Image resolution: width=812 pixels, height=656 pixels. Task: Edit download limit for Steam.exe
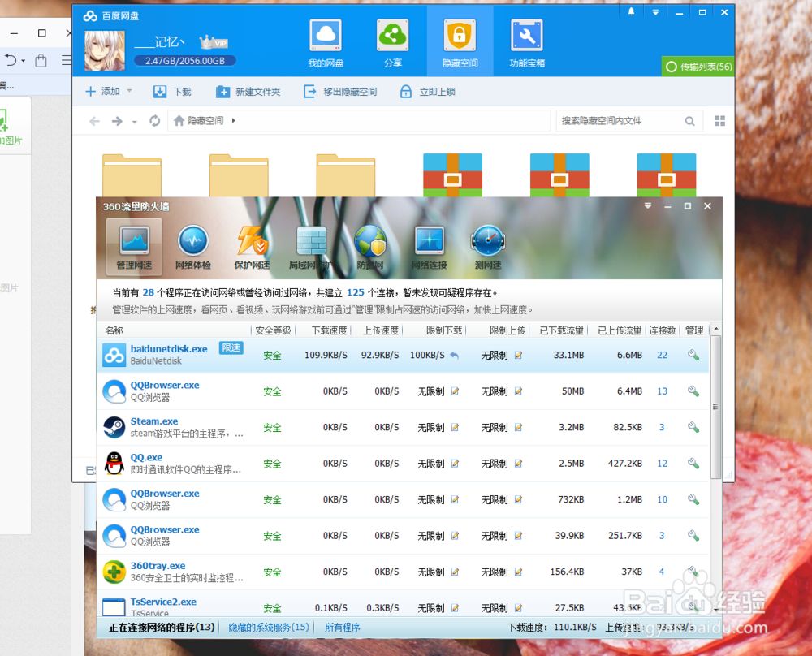pyautogui.click(x=455, y=427)
